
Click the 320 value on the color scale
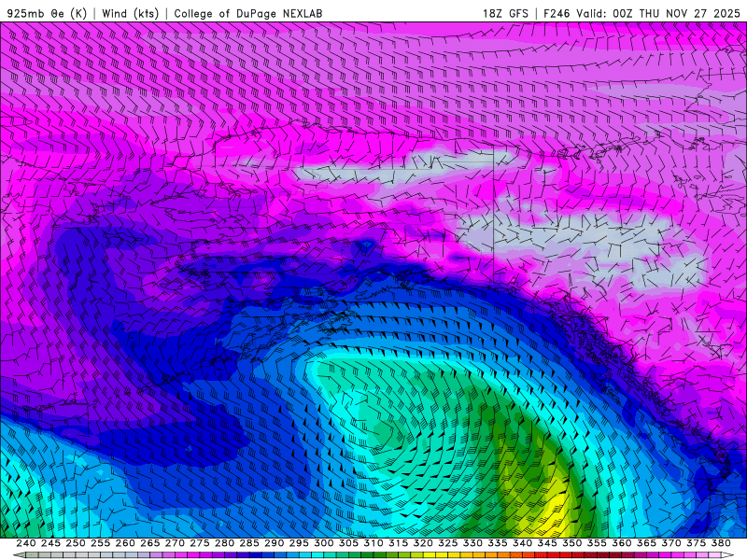[x=423, y=543]
